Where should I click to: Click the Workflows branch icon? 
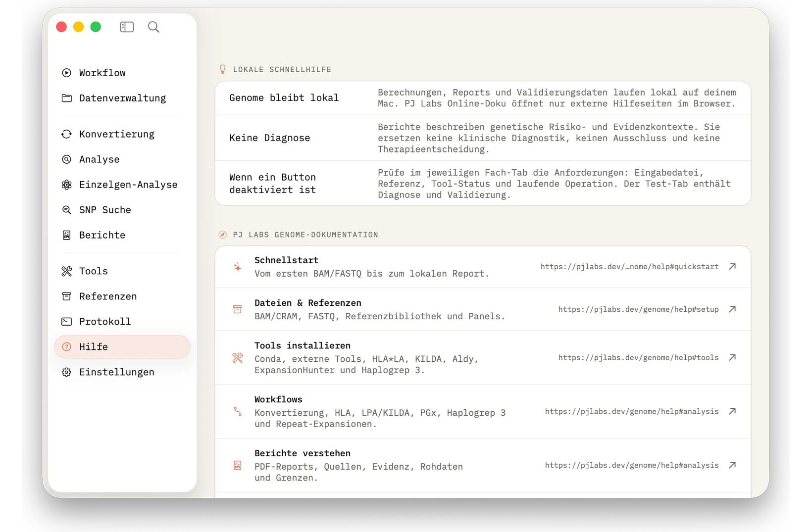(x=238, y=411)
